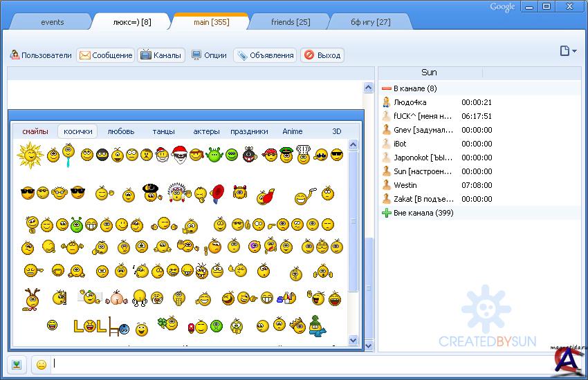The image size is (588, 380).
Task: Click the Сообщение message button
Action: [x=106, y=55]
